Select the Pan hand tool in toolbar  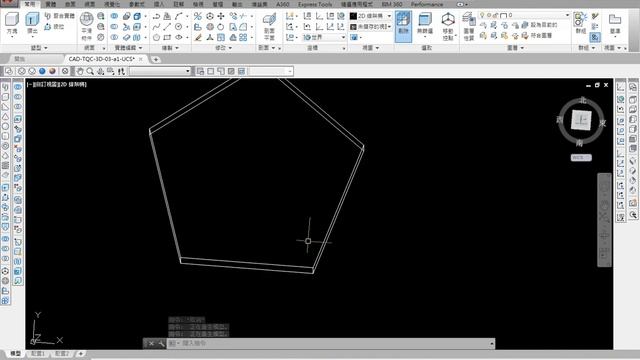tap(80, 71)
